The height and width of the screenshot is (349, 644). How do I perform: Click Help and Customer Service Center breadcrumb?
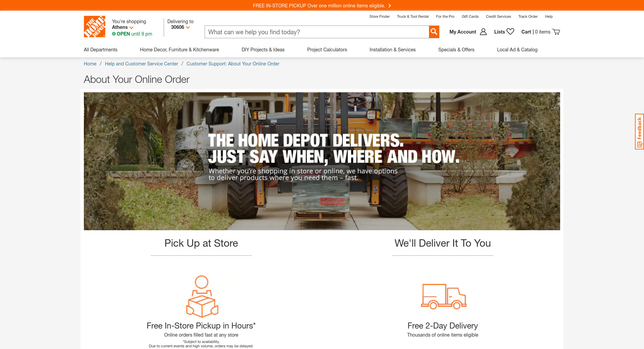coord(142,64)
